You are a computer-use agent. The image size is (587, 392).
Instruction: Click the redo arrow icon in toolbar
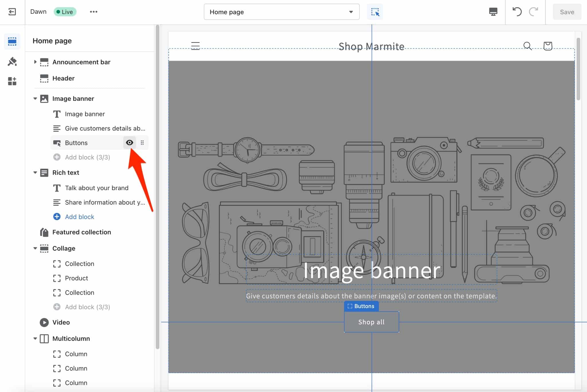pyautogui.click(x=534, y=12)
